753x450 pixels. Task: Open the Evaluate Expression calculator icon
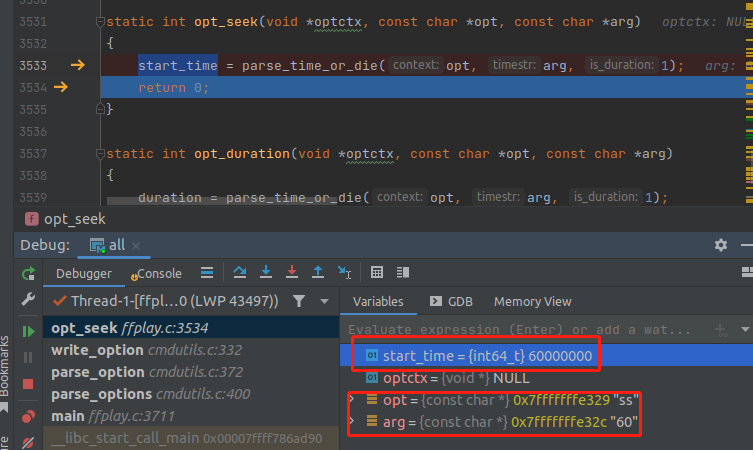(377, 272)
